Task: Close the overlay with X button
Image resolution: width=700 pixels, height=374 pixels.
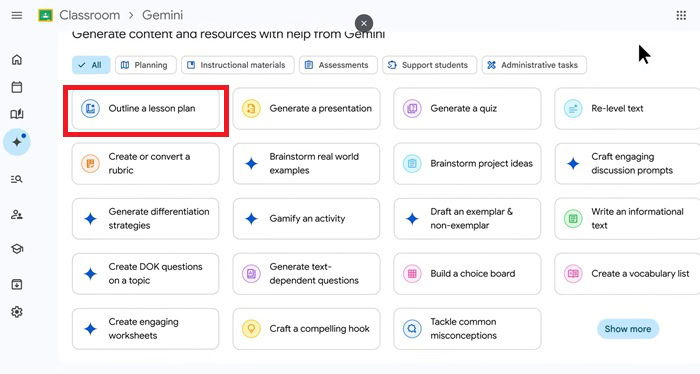Action: pos(364,23)
